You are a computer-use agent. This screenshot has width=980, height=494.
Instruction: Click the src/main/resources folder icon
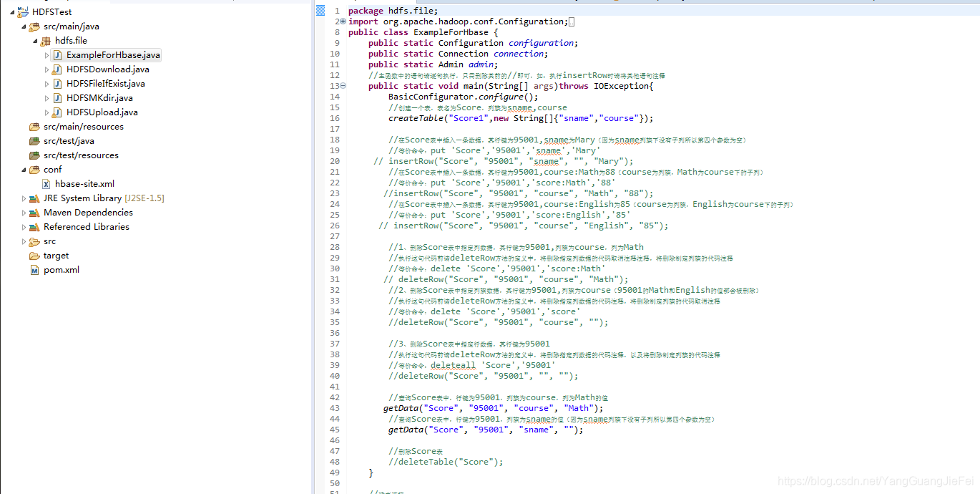pyautogui.click(x=34, y=127)
